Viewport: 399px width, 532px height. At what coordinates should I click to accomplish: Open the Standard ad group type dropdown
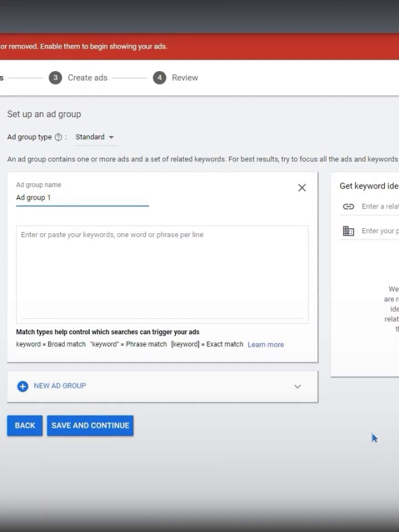coord(95,137)
